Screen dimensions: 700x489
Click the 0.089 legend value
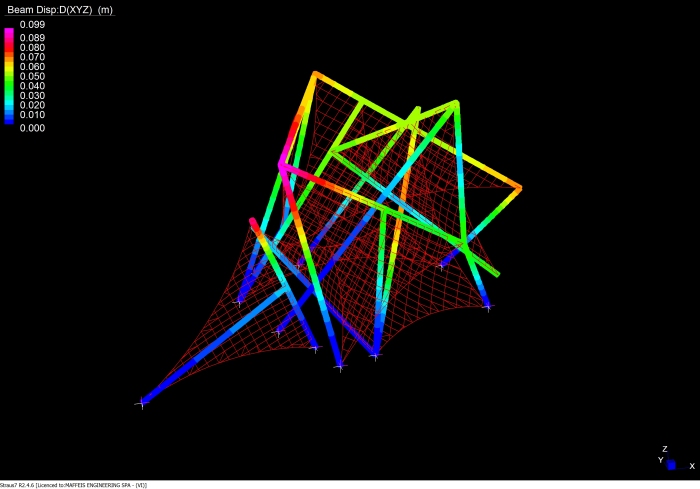click(x=32, y=38)
